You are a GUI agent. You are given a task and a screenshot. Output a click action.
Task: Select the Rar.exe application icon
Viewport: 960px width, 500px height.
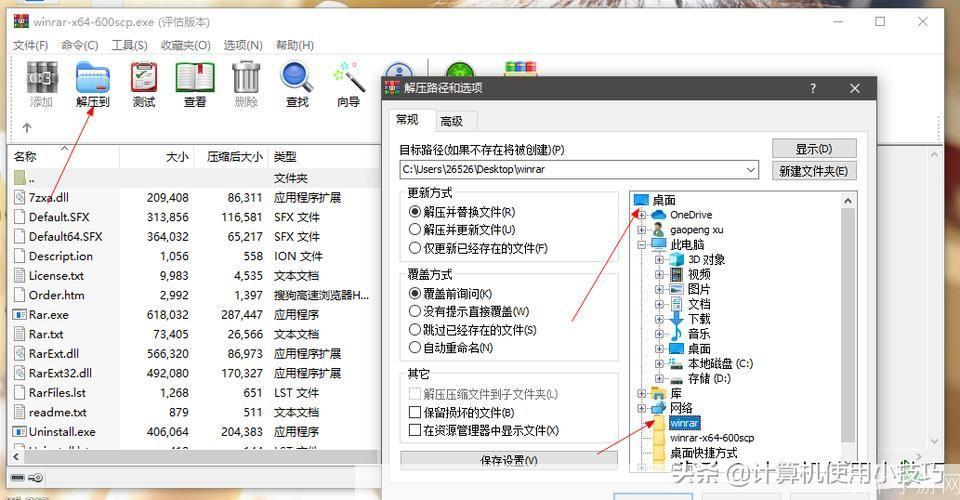(x=20, y=315)
